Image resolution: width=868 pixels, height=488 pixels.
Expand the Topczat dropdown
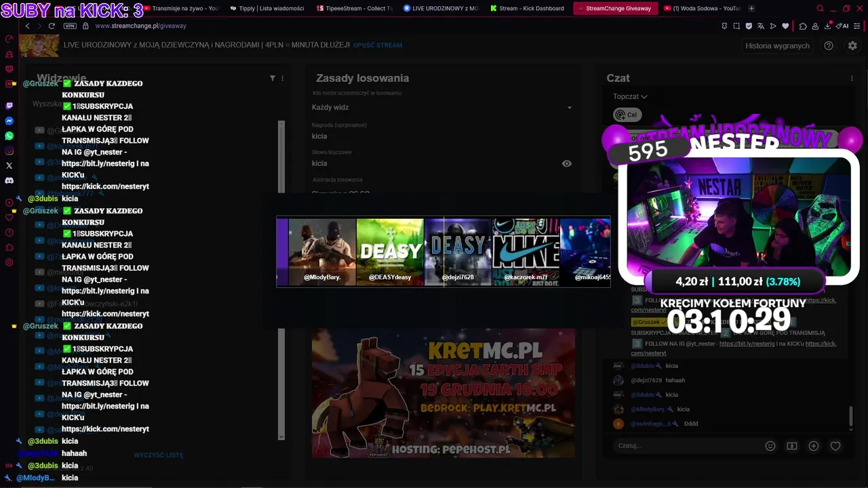tap(630, 96)
